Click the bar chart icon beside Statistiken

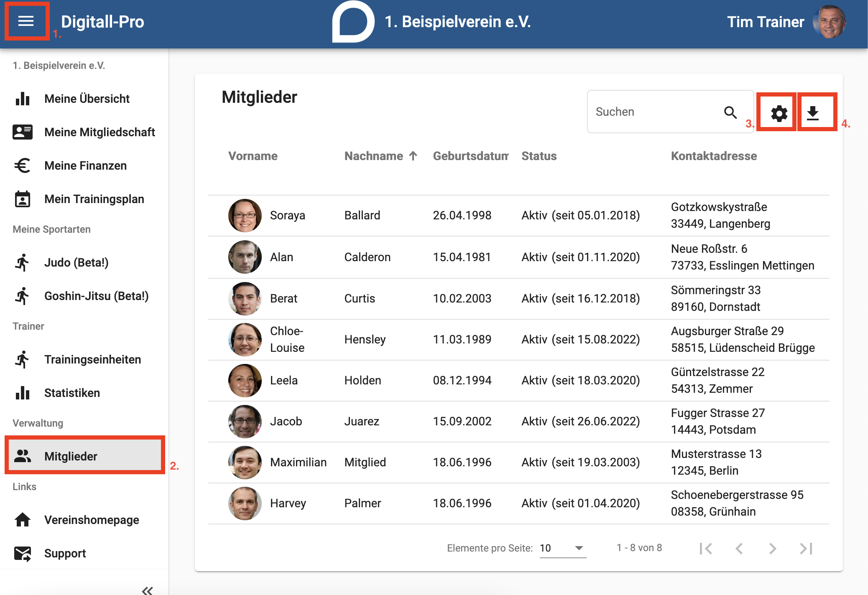click(x=23, y=393)
